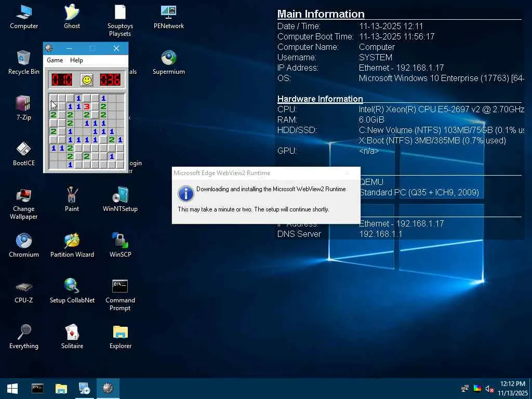Click the muted volume tray icon
Image resolution: width=532 pixels, height=399 pixels.
pyautogui.click(x=489, y=389)
